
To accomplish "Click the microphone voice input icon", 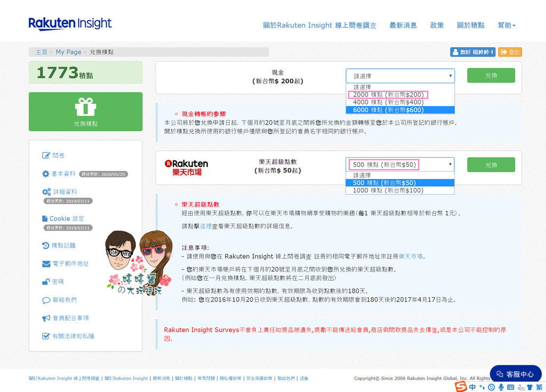I will point(501,387).
